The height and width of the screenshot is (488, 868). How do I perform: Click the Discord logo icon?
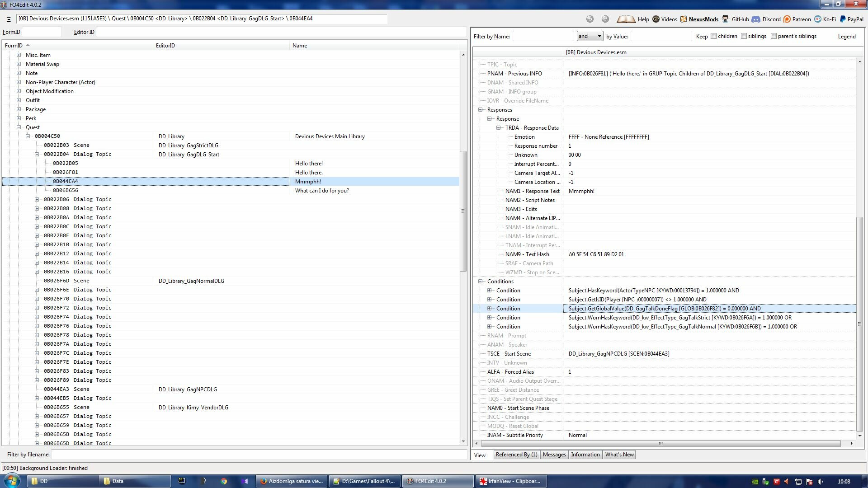(756, 19)
